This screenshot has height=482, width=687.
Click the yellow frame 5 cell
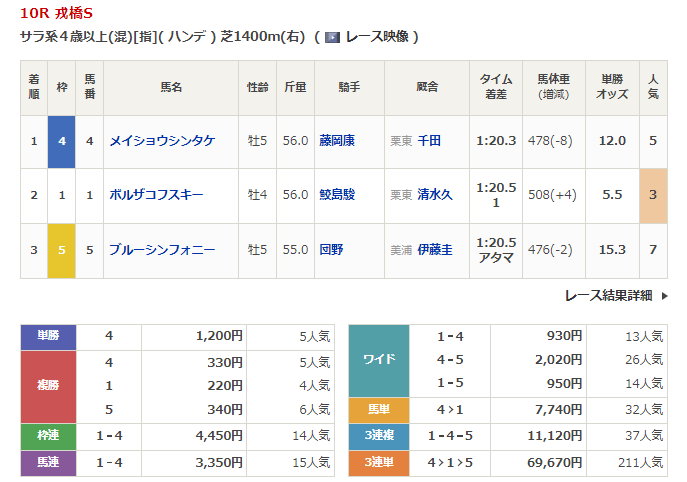point(62,251)
